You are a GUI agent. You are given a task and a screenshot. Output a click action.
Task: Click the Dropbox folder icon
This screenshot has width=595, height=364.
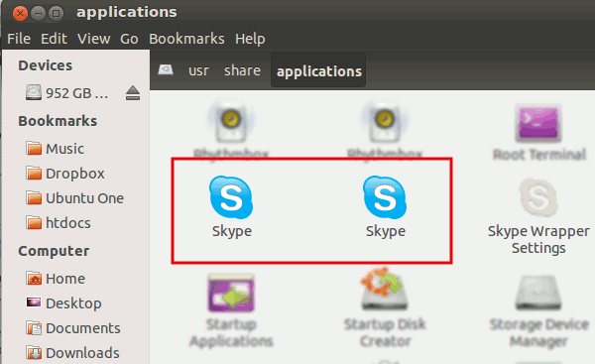pyautogui.click(x=34, y=174)
